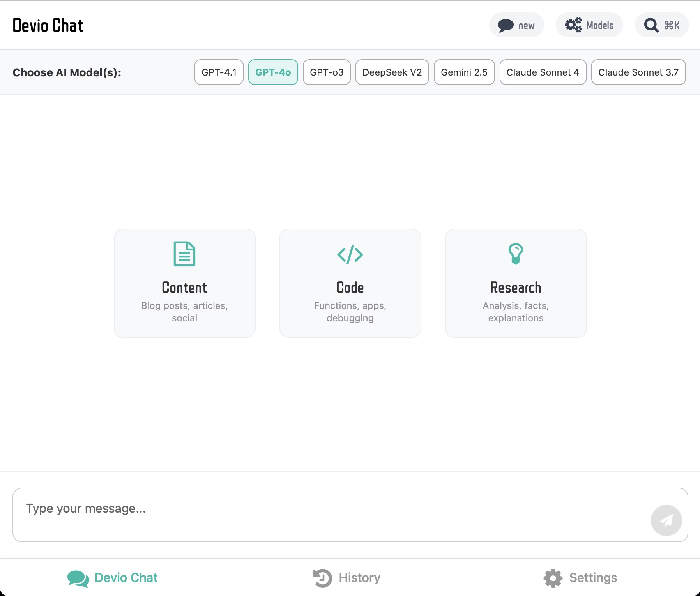This screenshot has width=700, height=596.
Task: Select Claude Sonnet 3.7 model
Action: click(638, 72)
